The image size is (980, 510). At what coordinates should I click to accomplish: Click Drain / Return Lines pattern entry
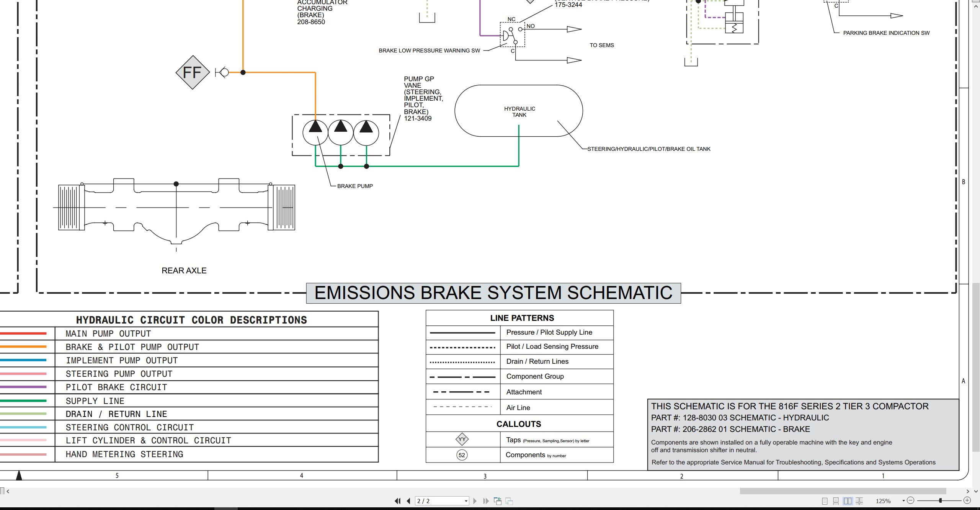pyautogui.click(x=537, y=361)
